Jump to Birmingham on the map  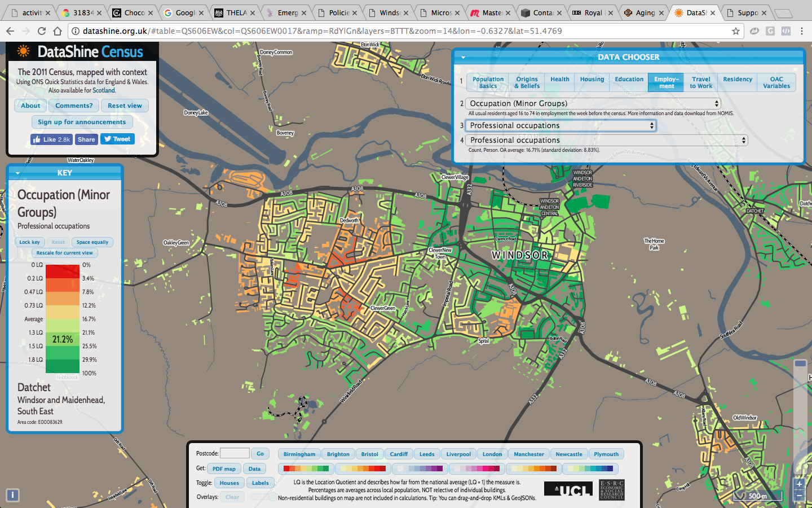pyautogui.click(x=299, y=454)
